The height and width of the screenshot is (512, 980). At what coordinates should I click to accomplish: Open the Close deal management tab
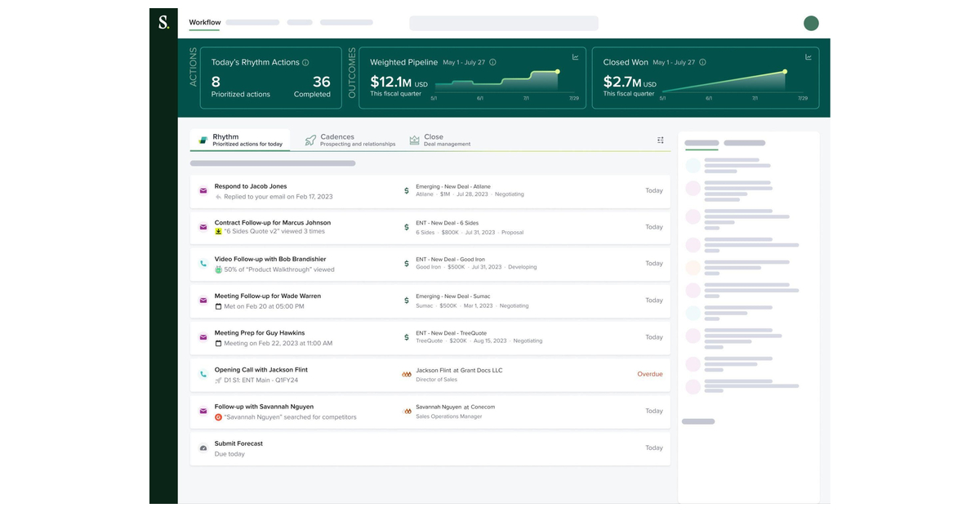click(433, 140)
